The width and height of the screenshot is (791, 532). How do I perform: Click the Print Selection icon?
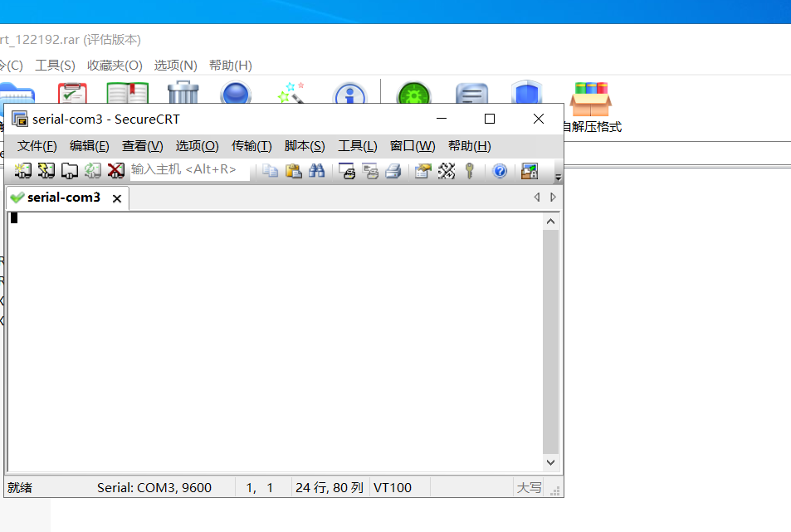click(x=370, y=171)
